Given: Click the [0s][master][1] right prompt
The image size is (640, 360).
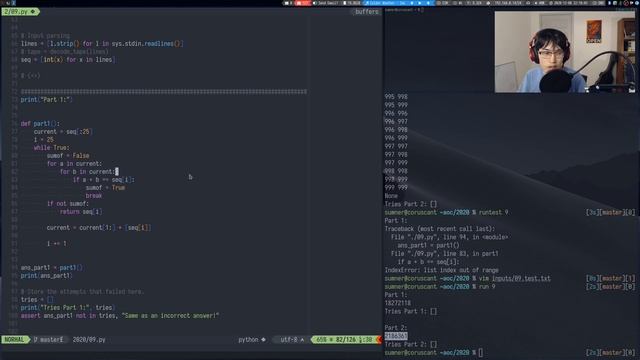Looking at the screenshot, I should click(611, 278).
